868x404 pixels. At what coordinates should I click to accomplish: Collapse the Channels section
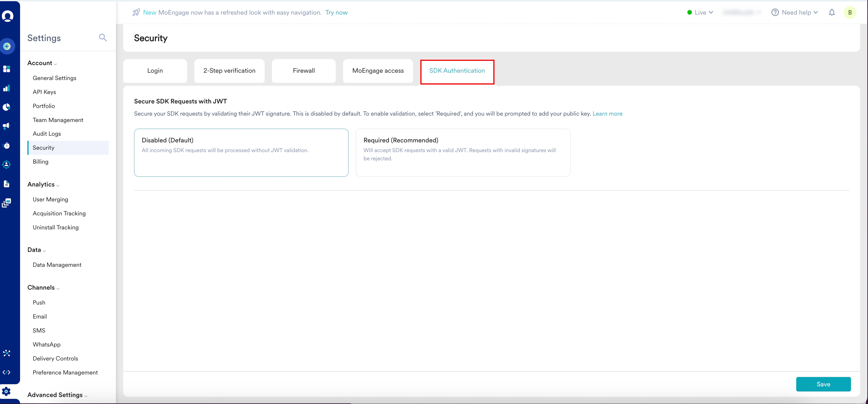pos(43,287)
